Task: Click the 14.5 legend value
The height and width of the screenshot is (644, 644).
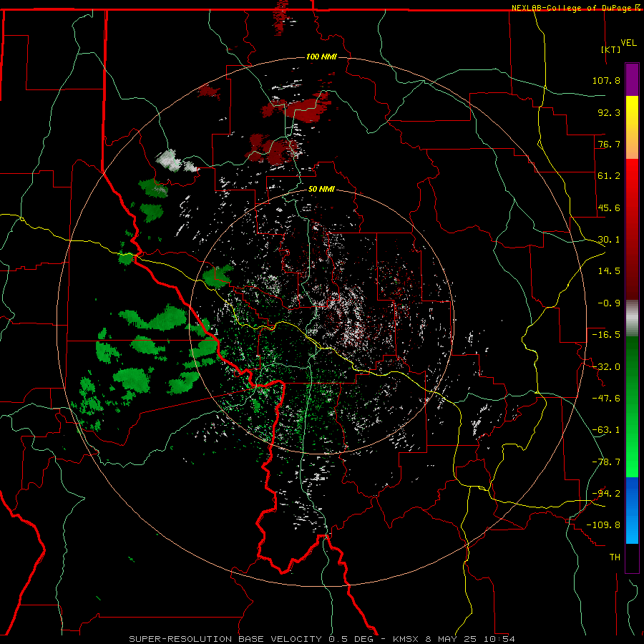Action: (609, 271)
